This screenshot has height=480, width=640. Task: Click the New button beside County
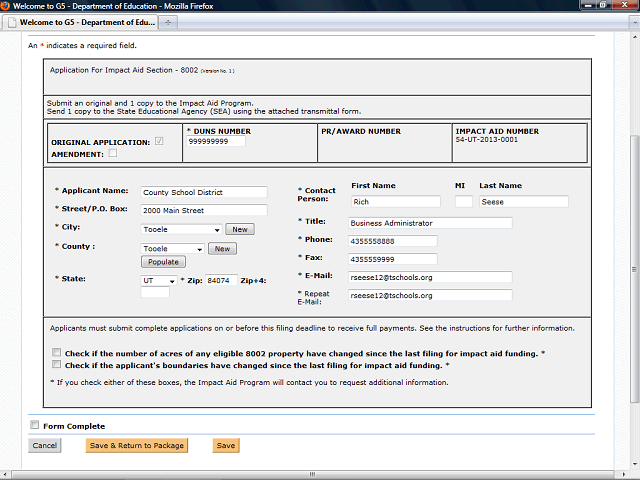(222, 249)
